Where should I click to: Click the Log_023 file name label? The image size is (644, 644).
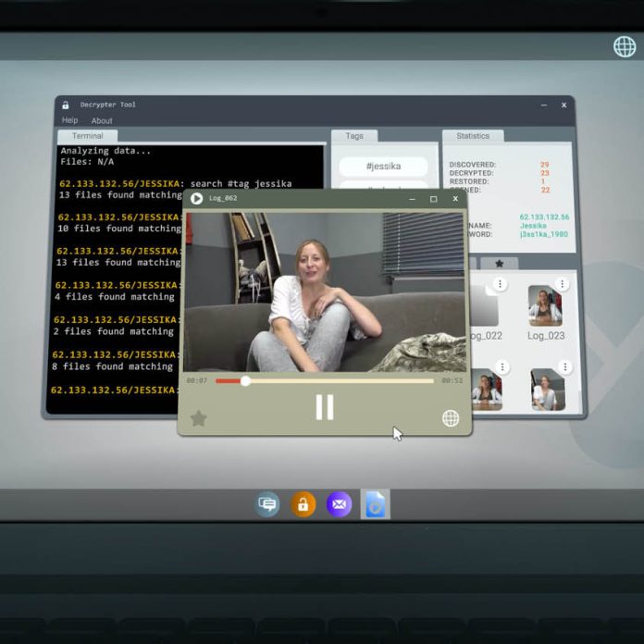click(x=546, y=336)
